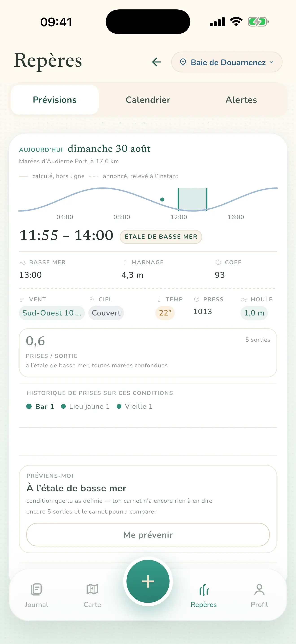This screenshot has height=644, width=296.
Task: Tap the Couvert sky chip
Action: (x=106, y=313)
